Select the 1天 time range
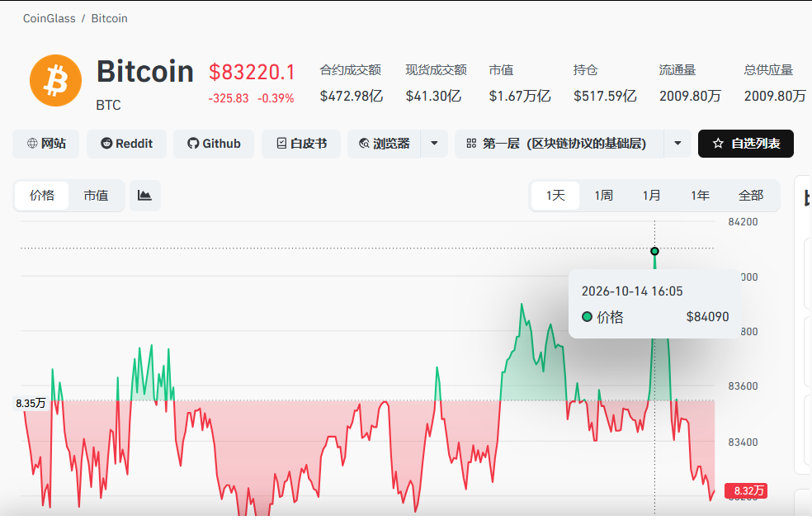 555,196
